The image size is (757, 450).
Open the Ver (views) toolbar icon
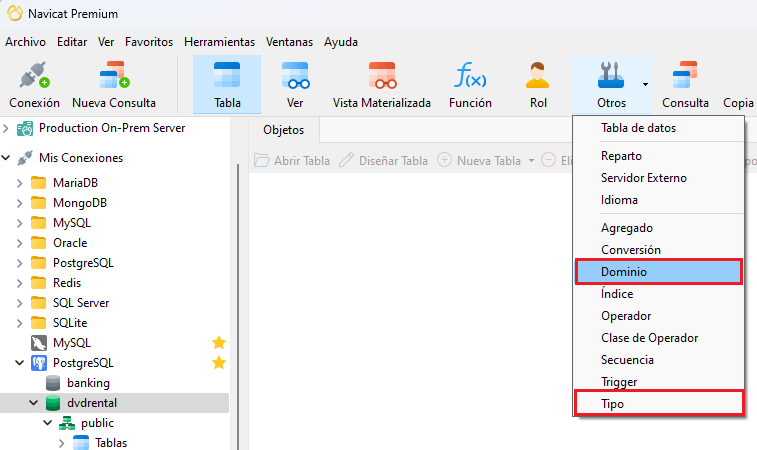click(x=295, y=75)
